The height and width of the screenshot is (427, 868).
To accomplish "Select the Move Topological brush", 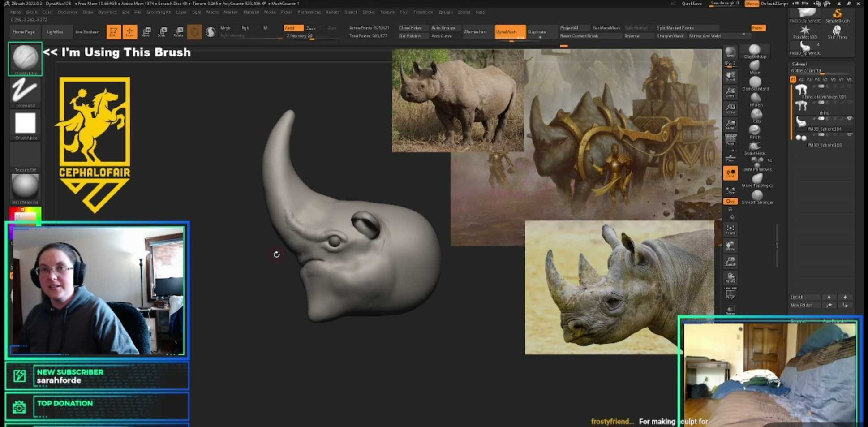I will click(757, 179).
